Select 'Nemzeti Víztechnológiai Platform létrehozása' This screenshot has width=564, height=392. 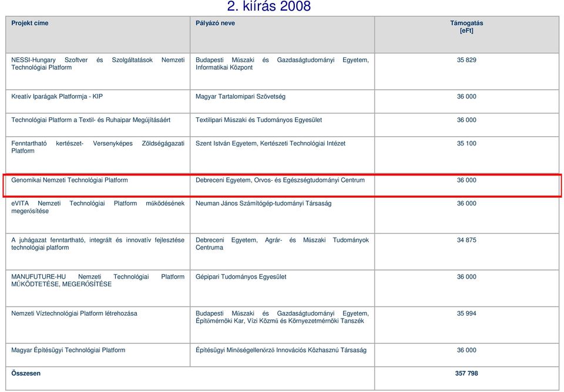click(74, 313)
